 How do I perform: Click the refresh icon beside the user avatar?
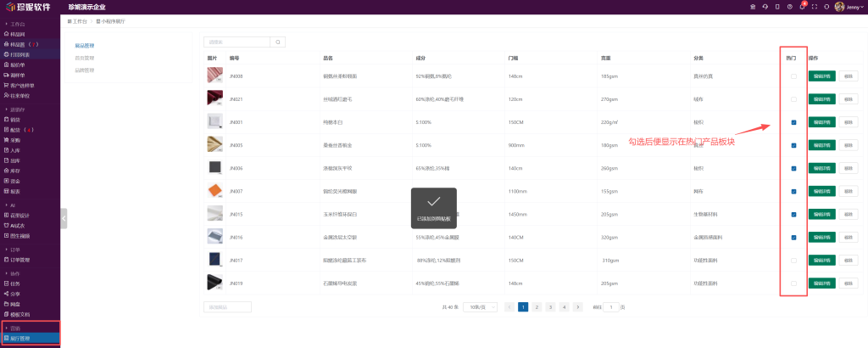point(826,7)
